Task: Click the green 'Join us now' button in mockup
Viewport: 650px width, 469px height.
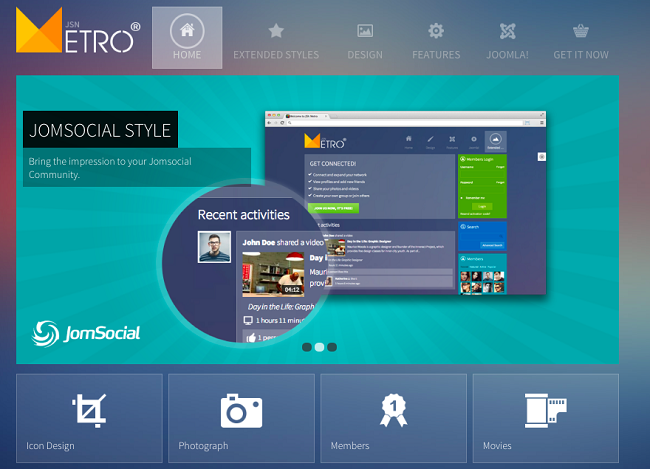Action: click(x=334, y=208)
